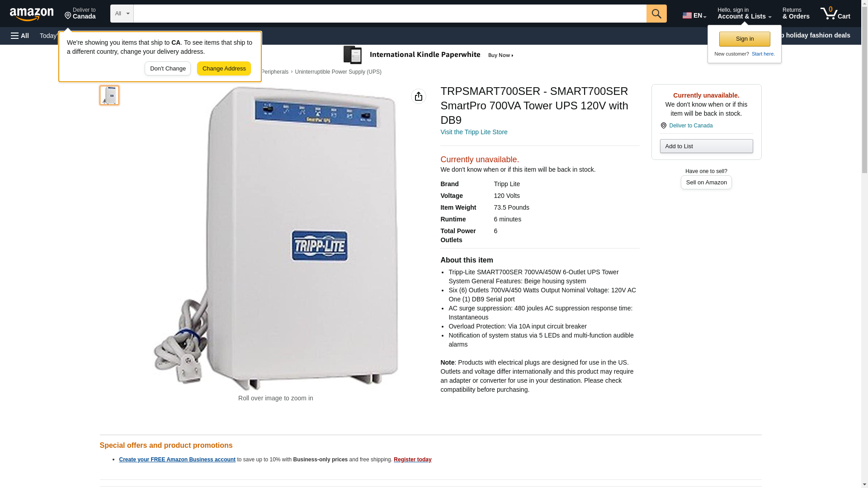This screenshot has height=488, width=868.
Task: Expand Account & Lists menu
Action: click(x=744, y=13)
